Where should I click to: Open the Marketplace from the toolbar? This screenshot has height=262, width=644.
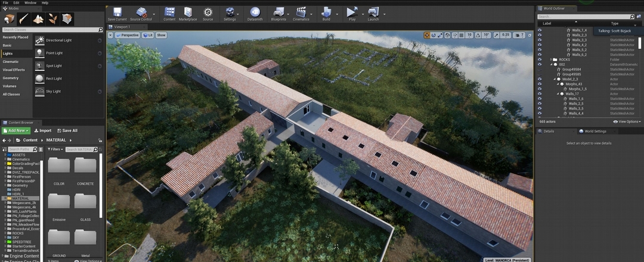(187, 12)
